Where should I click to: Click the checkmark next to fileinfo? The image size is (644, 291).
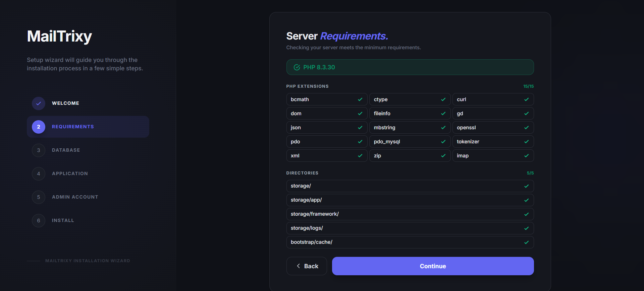tap(443, 114)
